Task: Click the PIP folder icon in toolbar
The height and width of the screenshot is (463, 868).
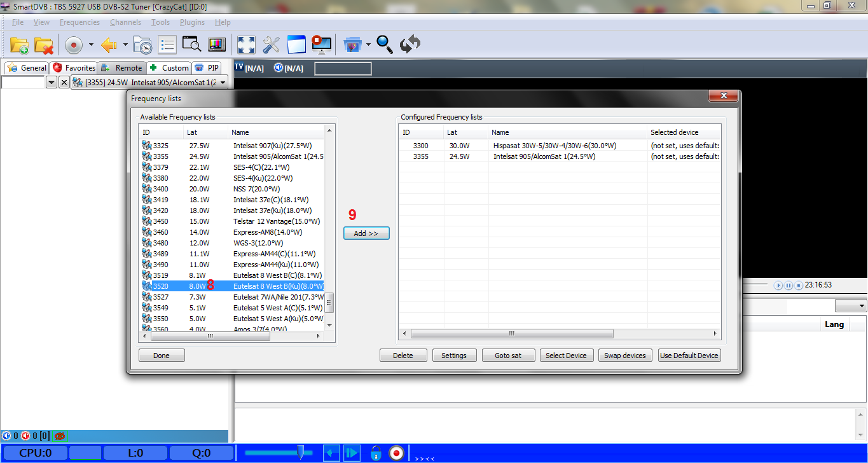Action: pyautogui.click(x=352, y=45)
